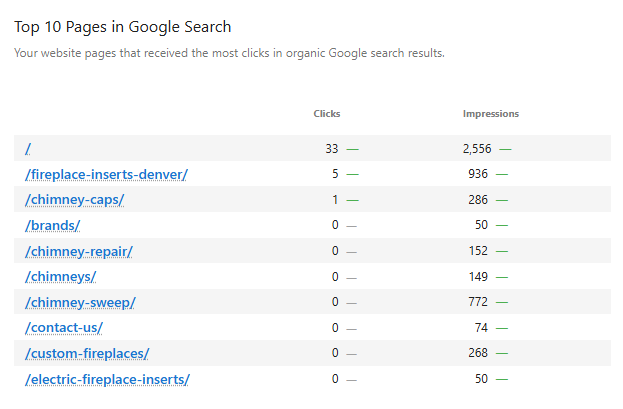
Task: Click the /electric-fireplace-inserts/ link
Action: (x=107, y=379)
